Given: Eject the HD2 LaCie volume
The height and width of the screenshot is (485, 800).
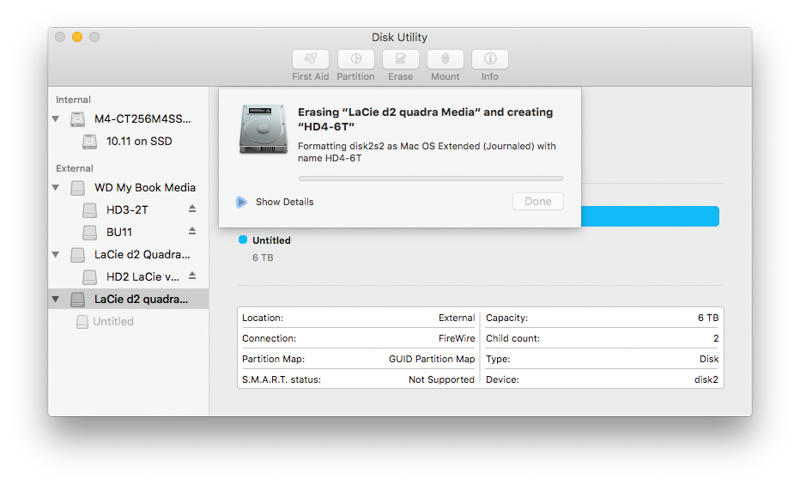Looking at the screenshot, I should tap(192, 276).
